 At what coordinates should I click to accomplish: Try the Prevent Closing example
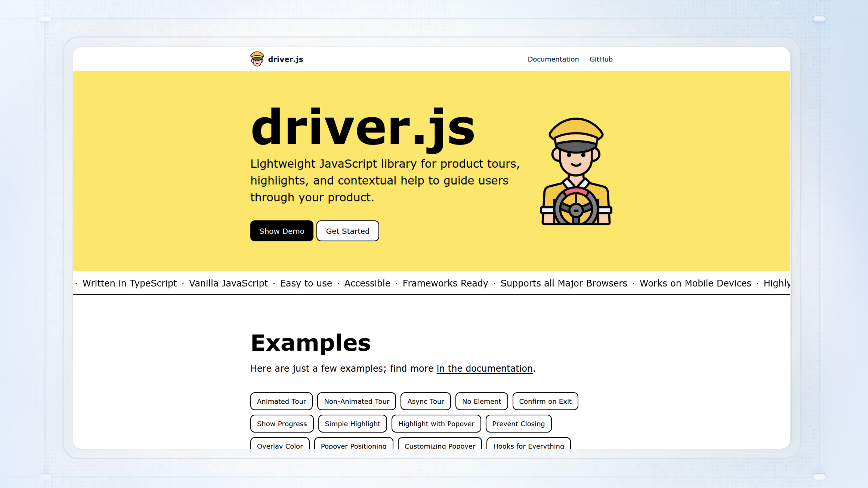click(x=518, y=424)
